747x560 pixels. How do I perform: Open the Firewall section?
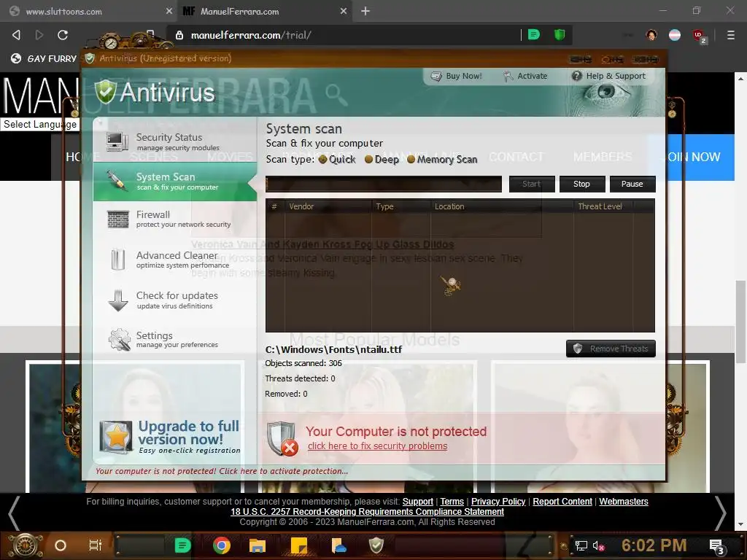(175, 219)
